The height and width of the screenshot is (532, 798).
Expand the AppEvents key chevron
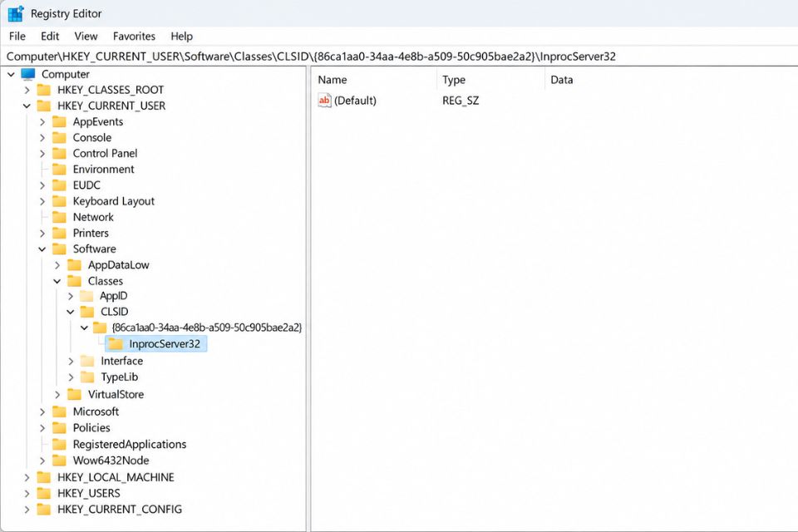pyautogui.click(x=42, y=122)
